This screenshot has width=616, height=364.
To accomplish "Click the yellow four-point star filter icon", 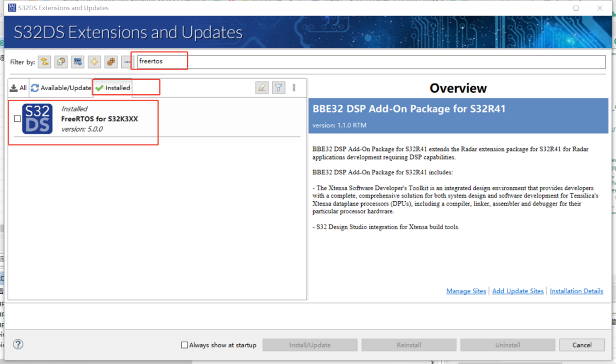I will pyautogui.click(x=94, y=62).
